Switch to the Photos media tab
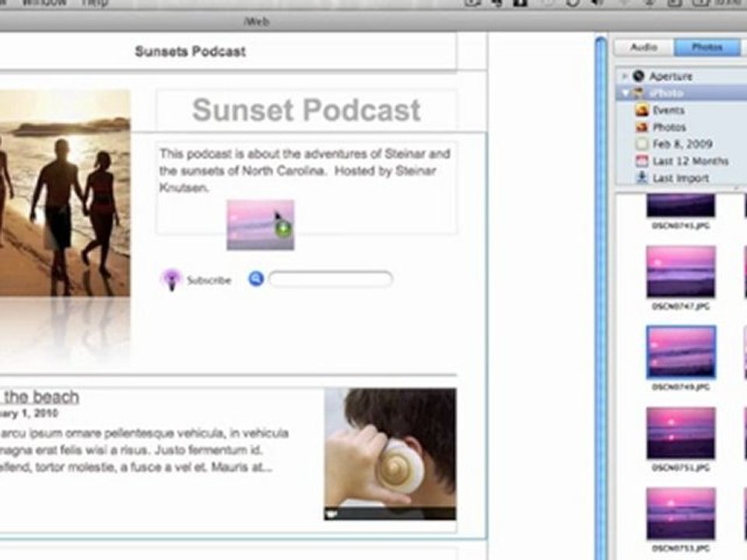Viewport: 747px width, 560px height. (707, 47)
